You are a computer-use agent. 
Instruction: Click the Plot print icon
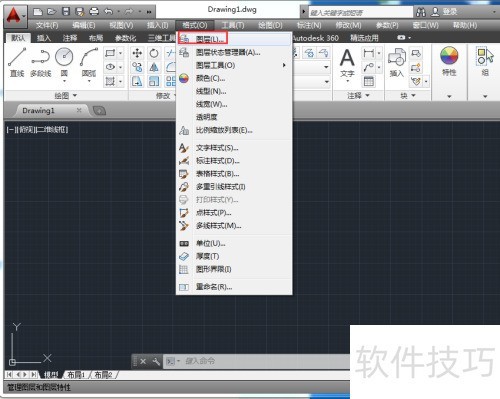tap(94, 12)
